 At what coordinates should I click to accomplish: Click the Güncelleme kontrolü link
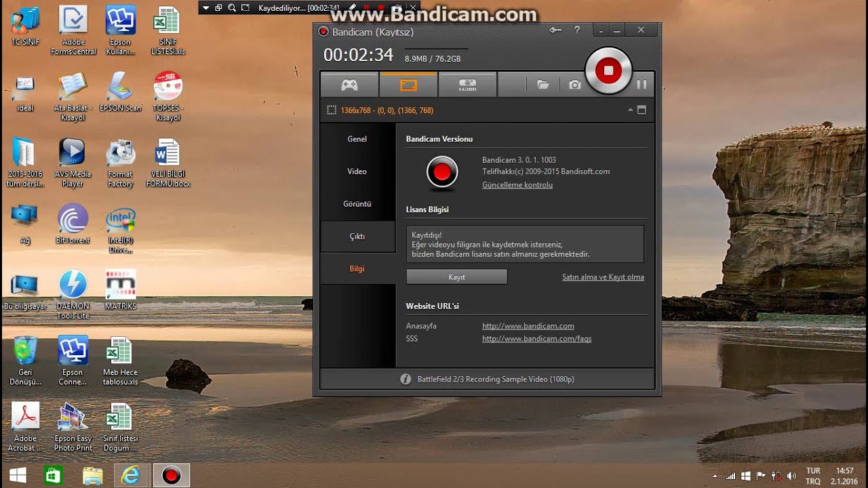coord(517,185)
